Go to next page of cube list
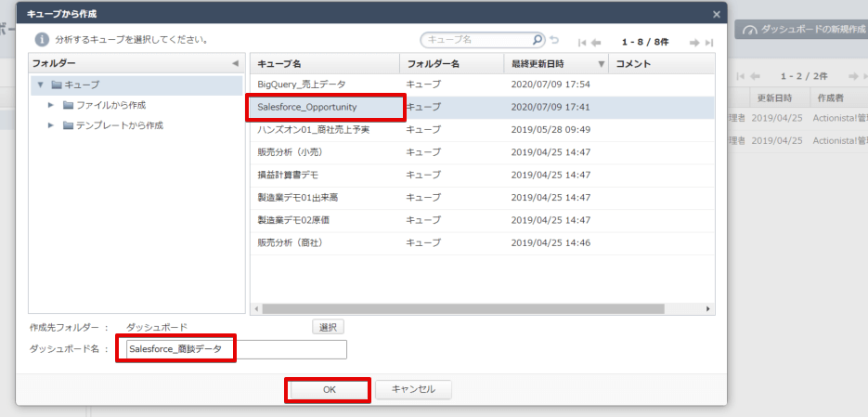This screenshot has height=417, width=868. [x=694, y=42]
